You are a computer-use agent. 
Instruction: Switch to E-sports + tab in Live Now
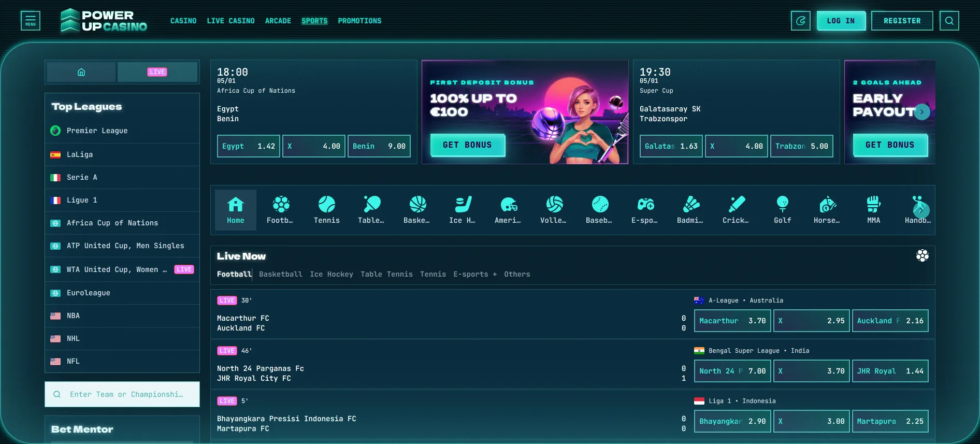pos(475,274)
